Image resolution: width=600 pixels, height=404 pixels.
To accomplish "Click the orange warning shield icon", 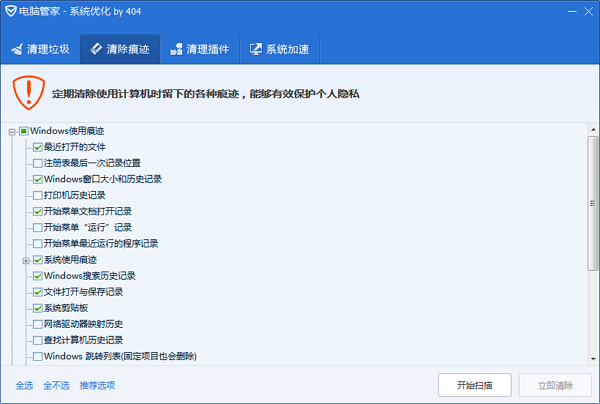I will point(29,93).
